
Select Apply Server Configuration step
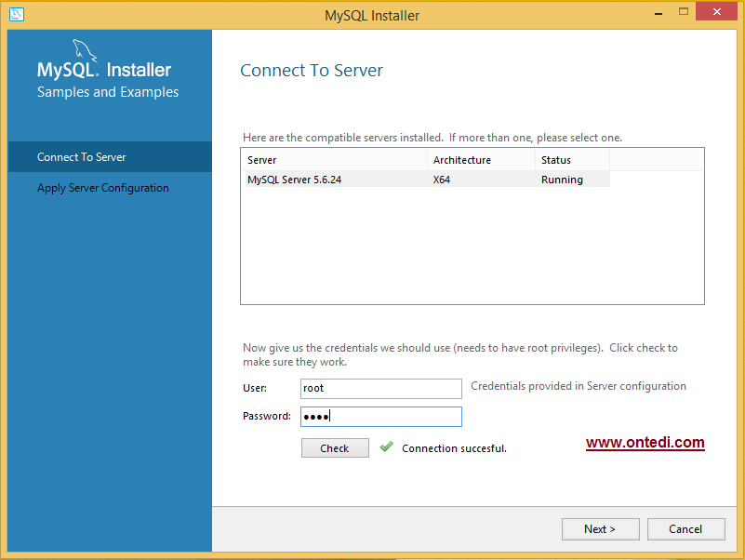tap(102, 188)
